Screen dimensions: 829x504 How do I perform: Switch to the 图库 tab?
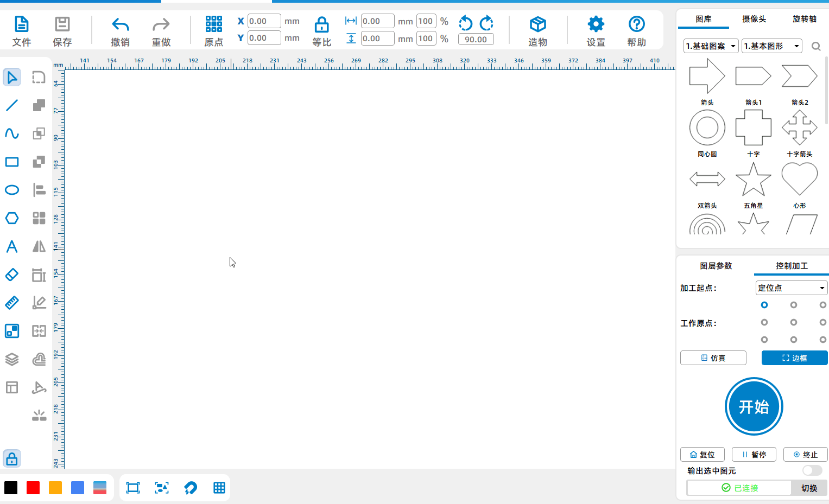coord(704,19)
